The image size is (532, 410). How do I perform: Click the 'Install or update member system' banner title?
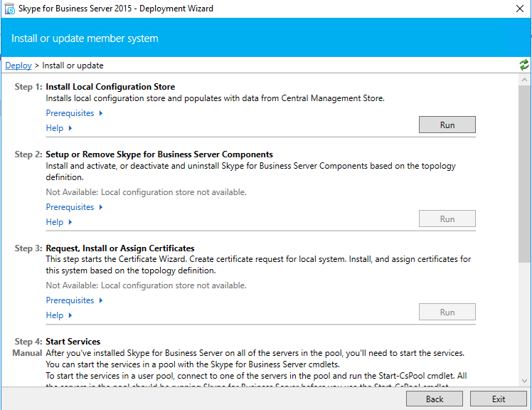[85, 38]
